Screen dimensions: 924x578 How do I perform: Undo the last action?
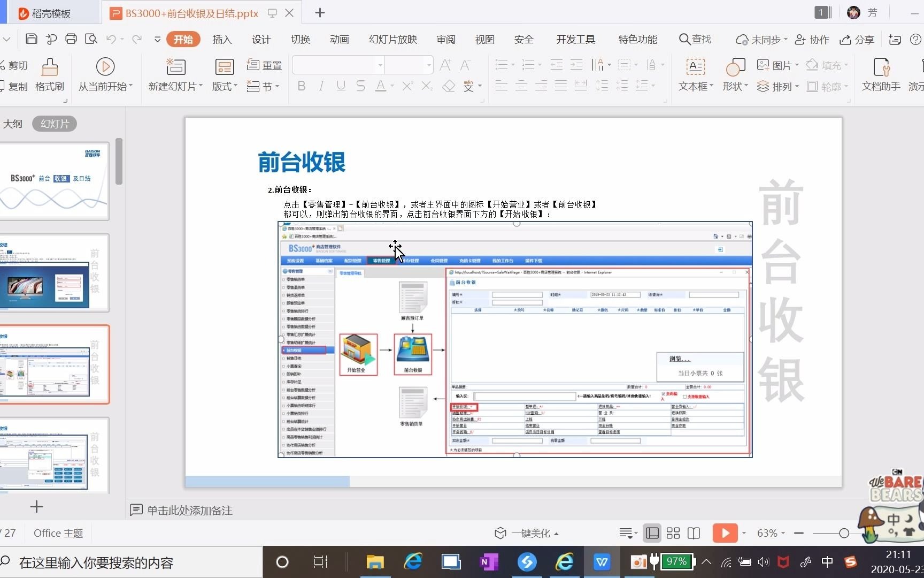(x=111, y=39)
